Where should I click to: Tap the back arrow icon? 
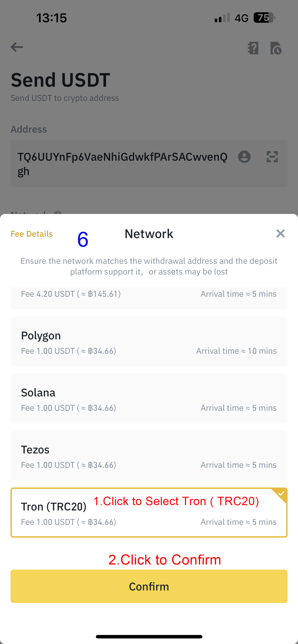click(17, 47)
